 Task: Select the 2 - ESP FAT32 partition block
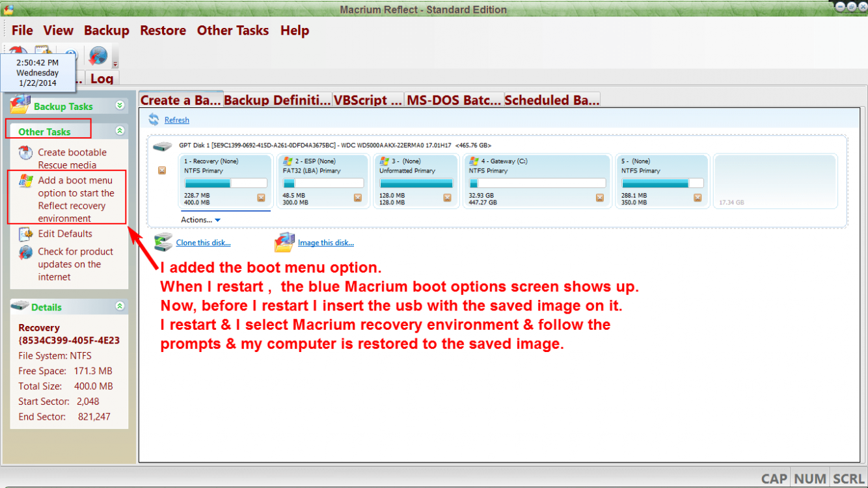click(x=323, y=182)
